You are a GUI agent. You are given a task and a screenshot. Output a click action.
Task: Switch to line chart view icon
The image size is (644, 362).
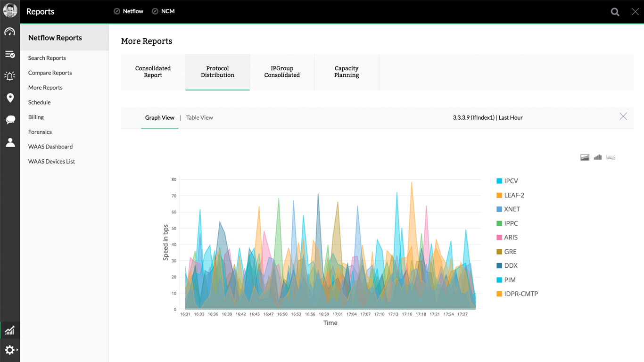pyautogui.click(x=611, y=157)
